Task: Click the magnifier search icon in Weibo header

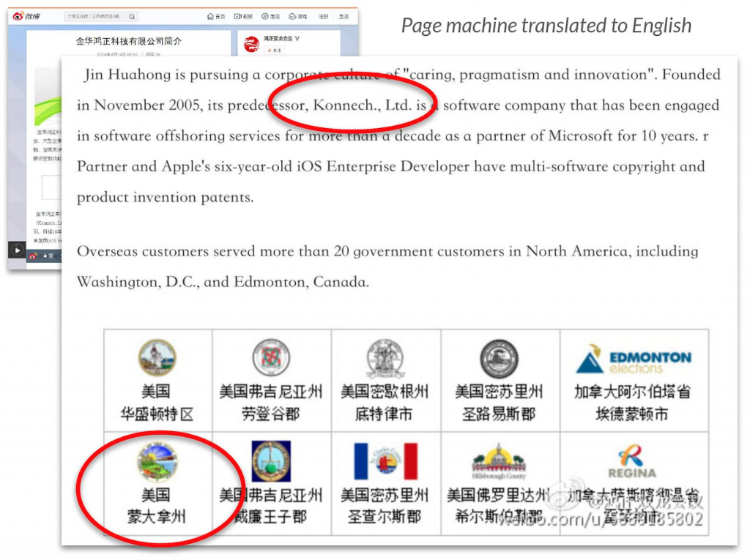Action: [132, 17]
